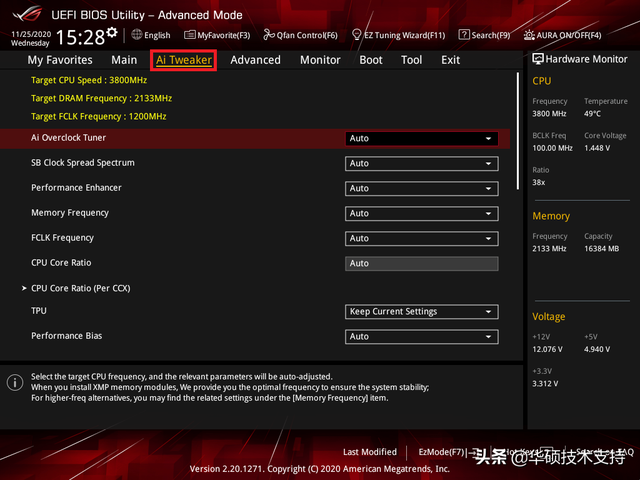Click Memory section heading in Hardware Monitor
The height and width of the screenshot is (480, 640).
551,216
